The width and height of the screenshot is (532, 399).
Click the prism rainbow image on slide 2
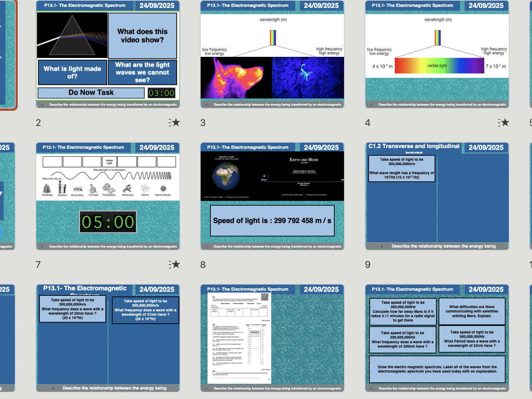coord(72,35)
